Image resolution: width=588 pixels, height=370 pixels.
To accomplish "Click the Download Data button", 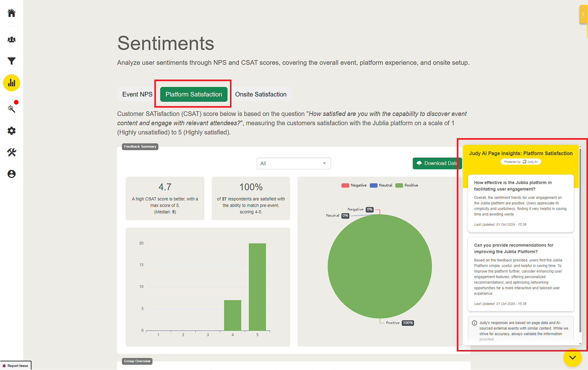I will (x=437, y=163).
